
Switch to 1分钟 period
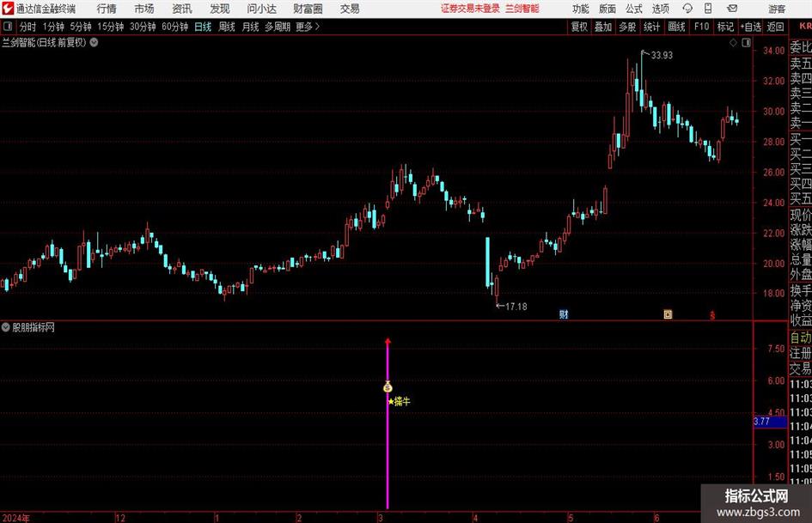[53, 27]
